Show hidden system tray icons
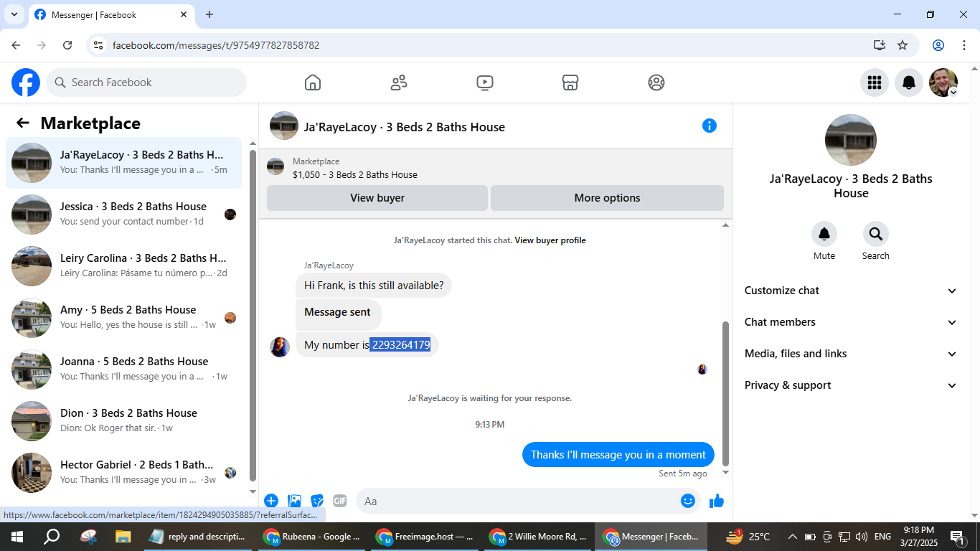Viewport: 980px width, 551px height. coord(793,537)
